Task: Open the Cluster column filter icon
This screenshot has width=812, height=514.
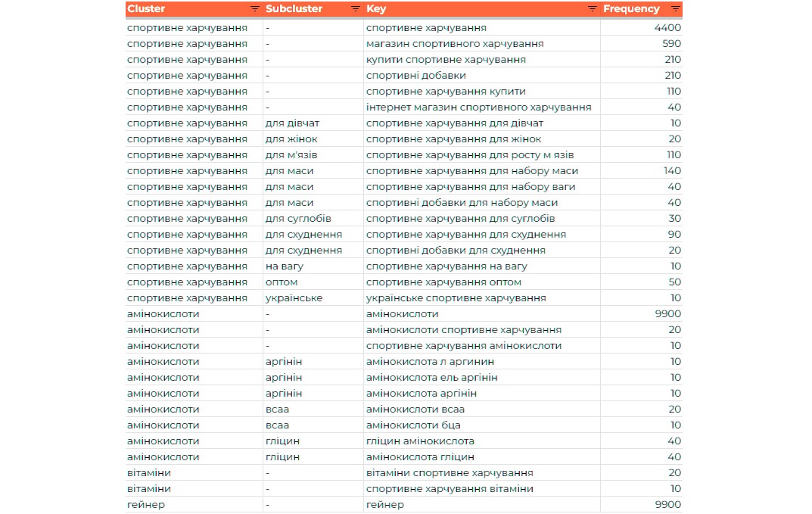Action: pos(254,9)
